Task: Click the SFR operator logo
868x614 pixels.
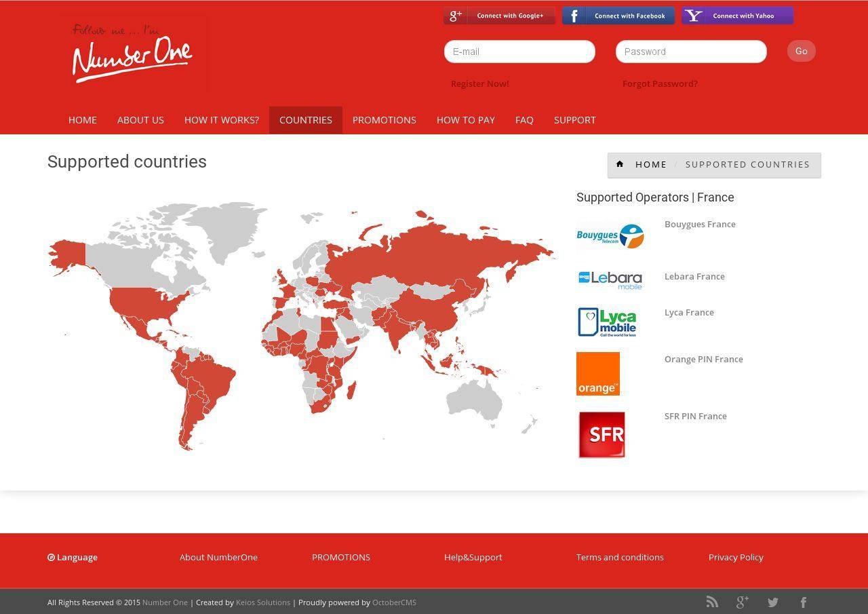Action: point(601,435)
